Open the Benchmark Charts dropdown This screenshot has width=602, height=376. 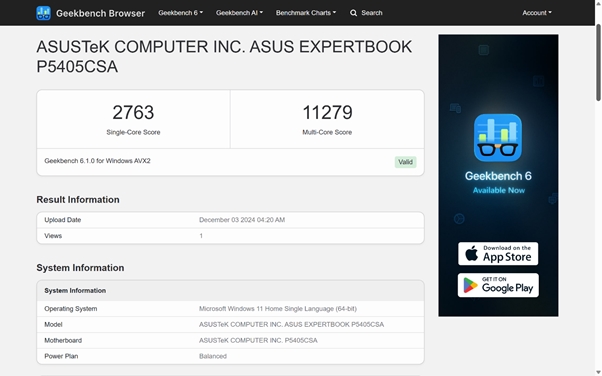point(306,13)
